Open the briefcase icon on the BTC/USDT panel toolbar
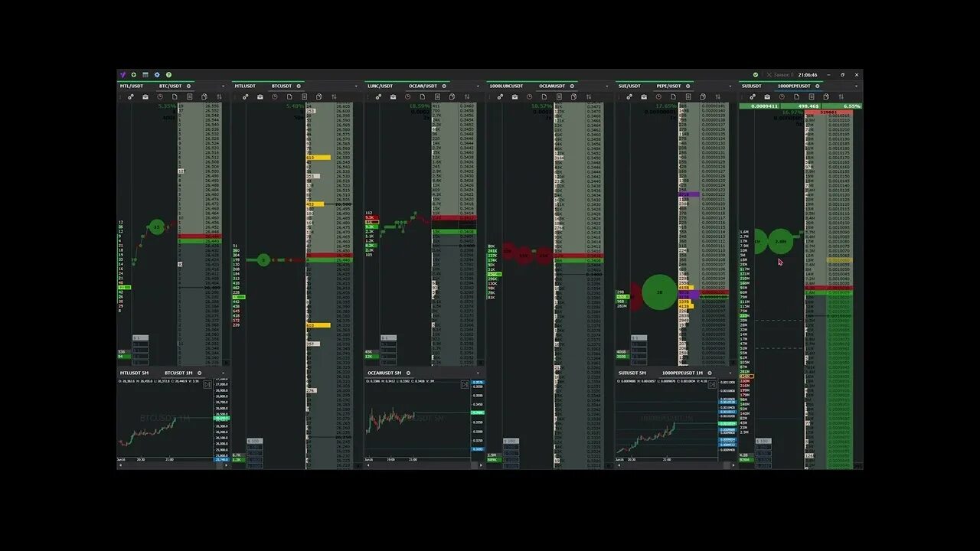The width and height of the screenshot is (980, 551). (145, 97)
